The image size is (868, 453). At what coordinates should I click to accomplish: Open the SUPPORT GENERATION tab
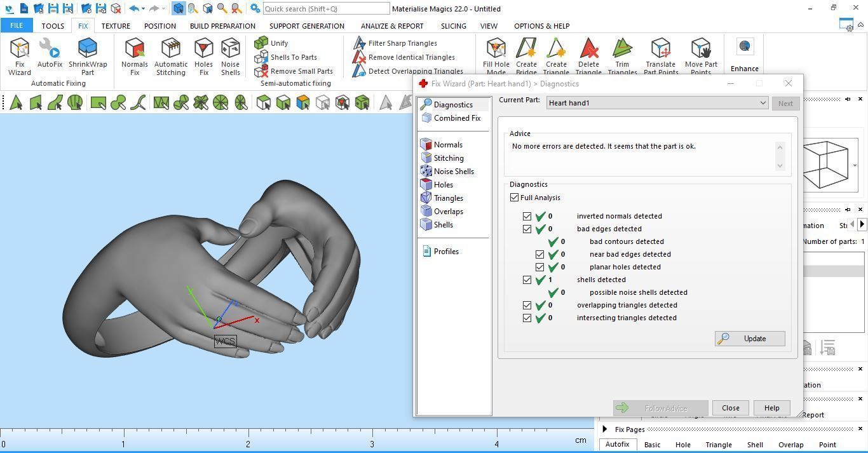(307, 26)
